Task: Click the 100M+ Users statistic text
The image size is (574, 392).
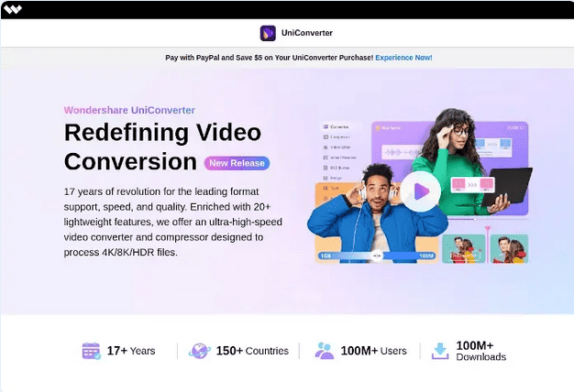Action: (x=373, y=351)
